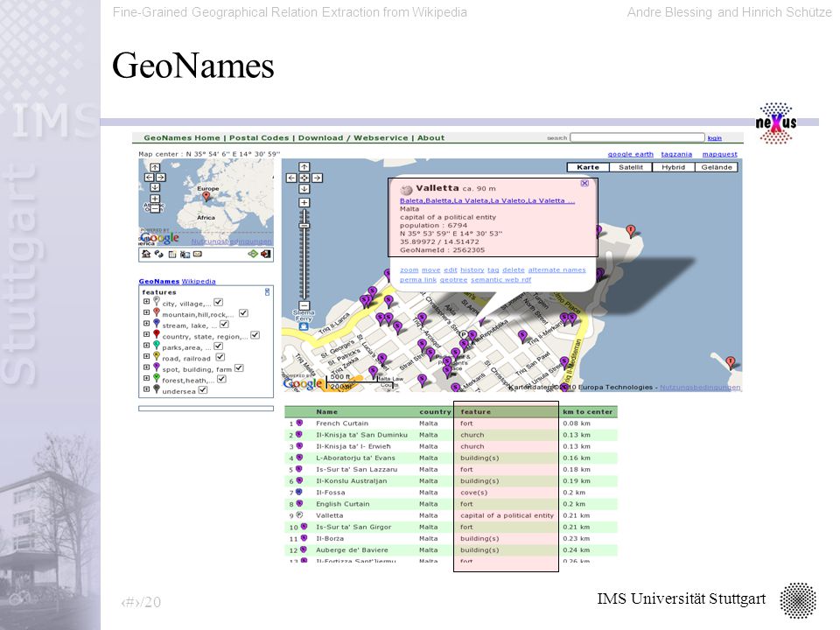Click the marker icon for French Curtain row
This screenshot has height=630, width=840.
299,423
